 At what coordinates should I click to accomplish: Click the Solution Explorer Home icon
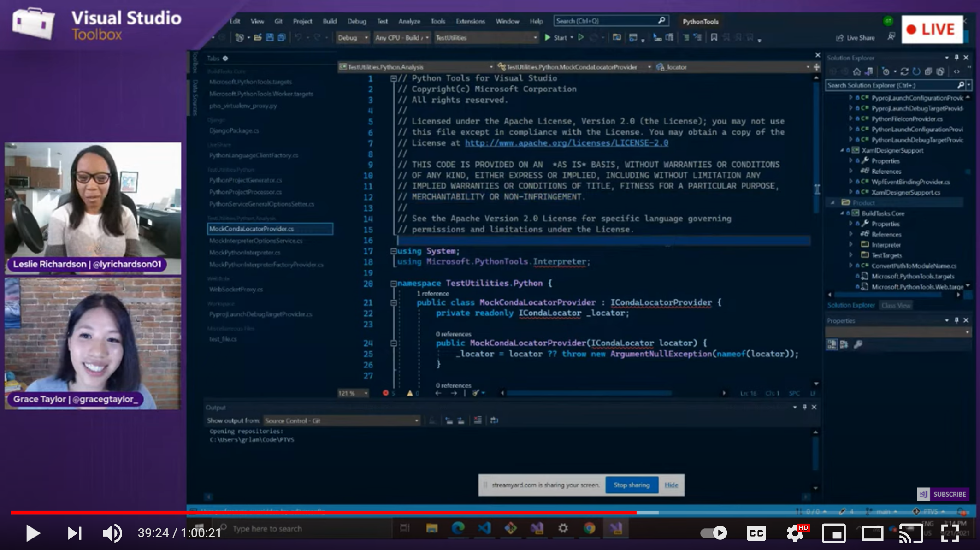(x=856, y=71)
